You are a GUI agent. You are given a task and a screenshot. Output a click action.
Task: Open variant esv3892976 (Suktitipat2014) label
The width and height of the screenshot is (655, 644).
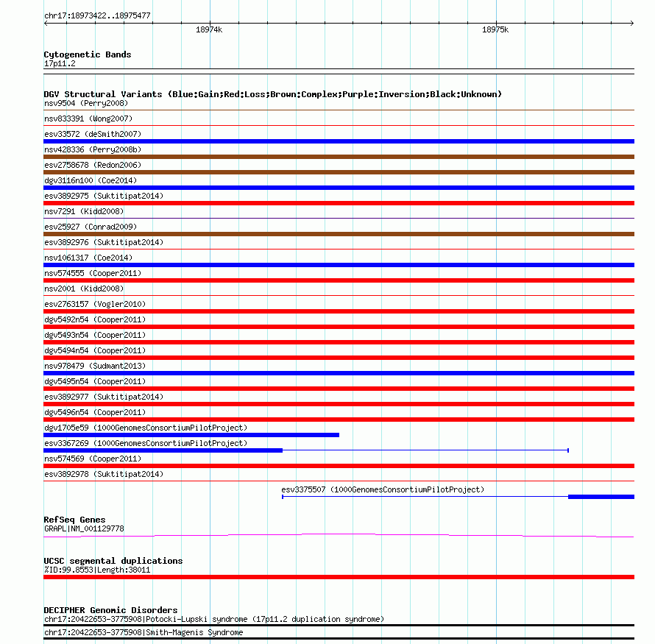click(104, 242)
